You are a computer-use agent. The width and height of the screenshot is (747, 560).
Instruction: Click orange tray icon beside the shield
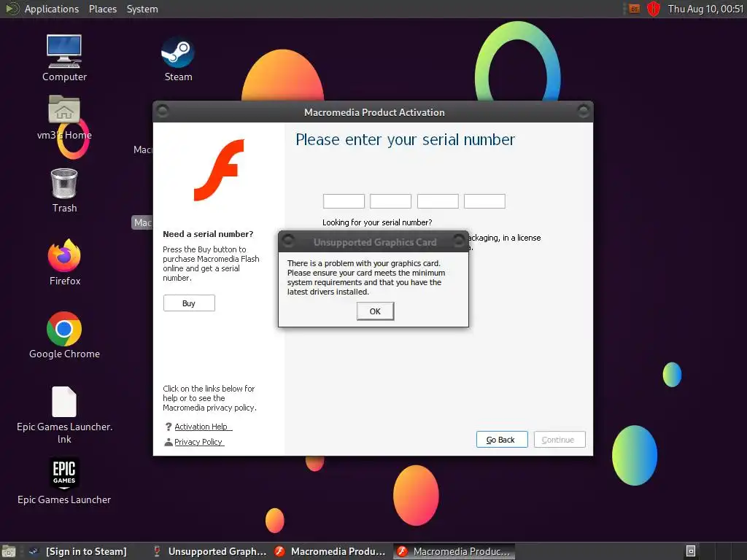(634, 9)
